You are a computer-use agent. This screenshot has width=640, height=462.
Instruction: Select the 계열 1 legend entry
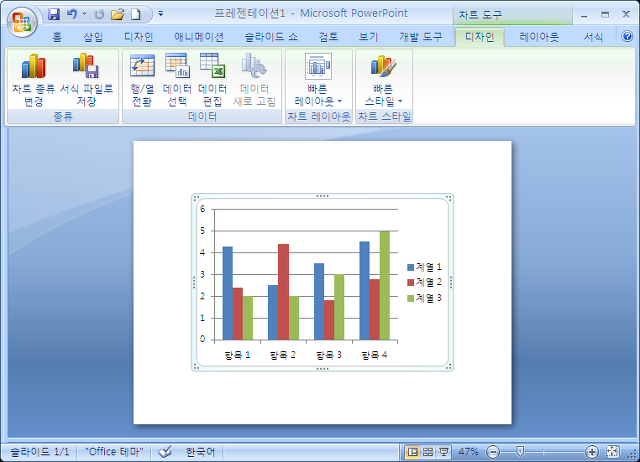(424, 267)
